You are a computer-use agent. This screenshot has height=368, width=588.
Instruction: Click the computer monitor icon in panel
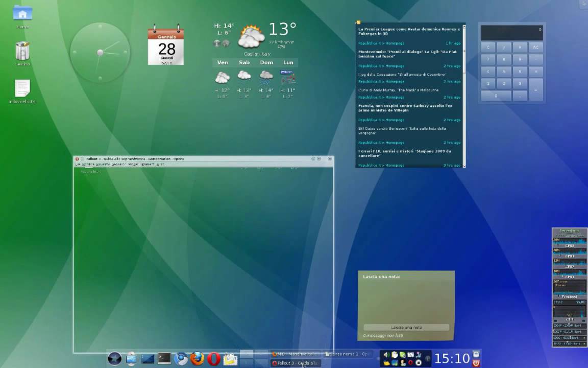(131, 359)
